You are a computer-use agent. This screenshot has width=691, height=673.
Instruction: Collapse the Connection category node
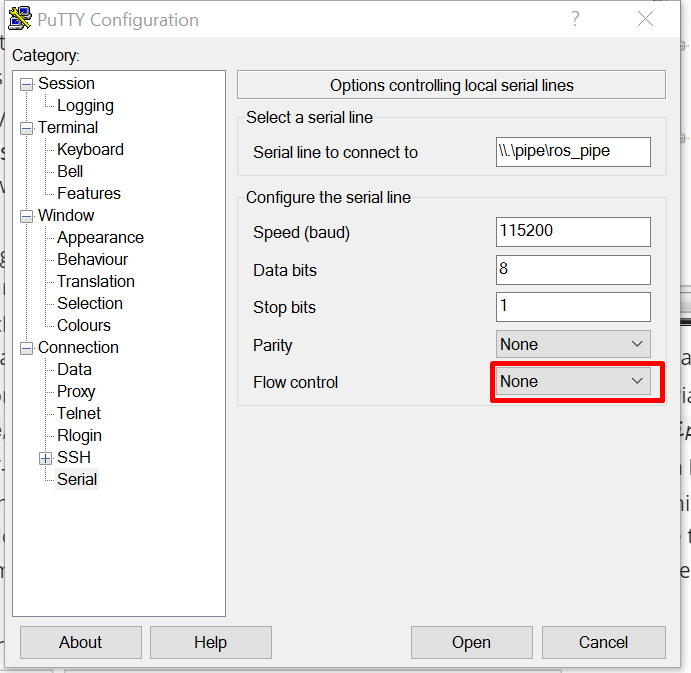(26, 348)
